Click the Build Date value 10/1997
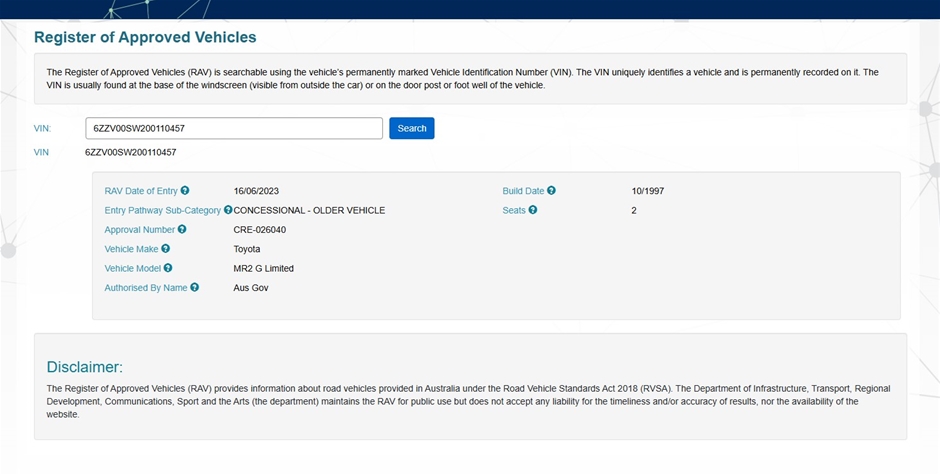The image size is (940, 476). point(647,191)
